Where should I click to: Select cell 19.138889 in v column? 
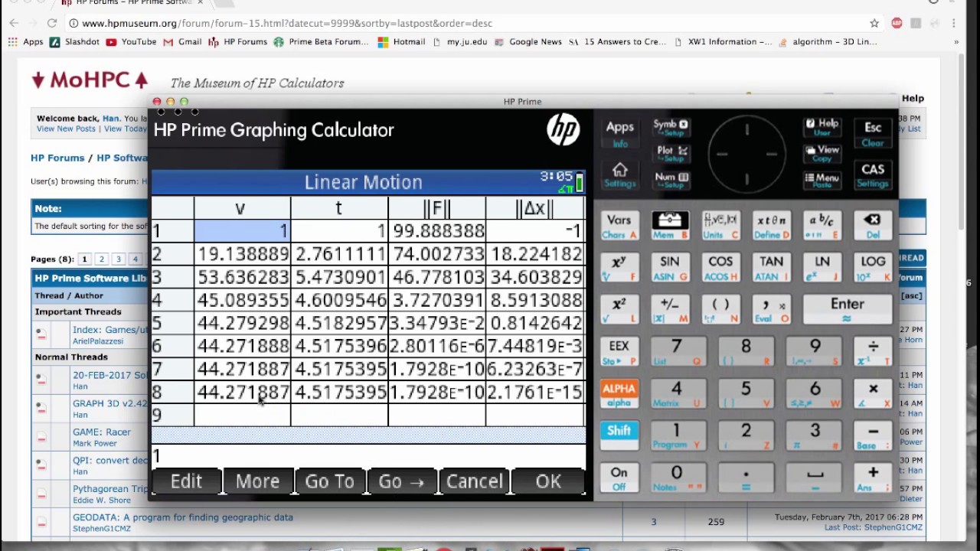coord(242,254)
